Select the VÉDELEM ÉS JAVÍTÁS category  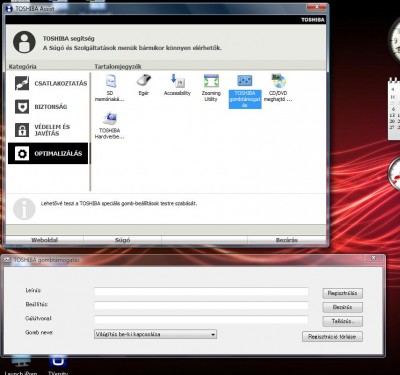pyautogui.click(x=48, y=130)
